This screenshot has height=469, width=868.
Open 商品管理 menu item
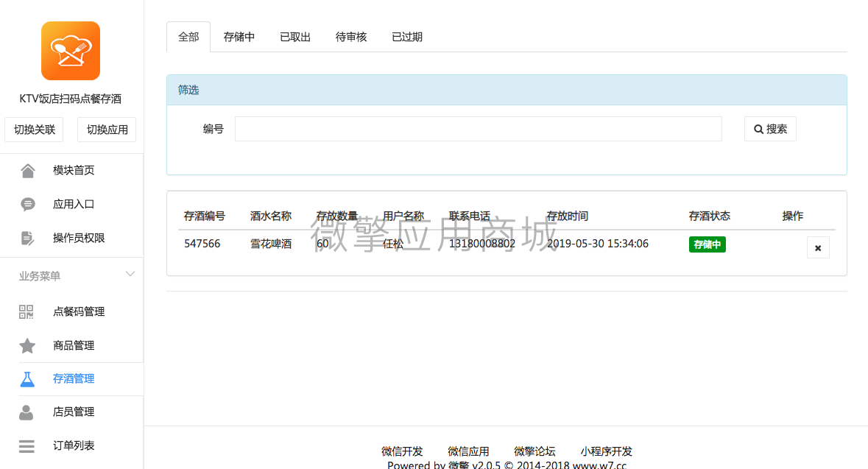pos(72,345)
